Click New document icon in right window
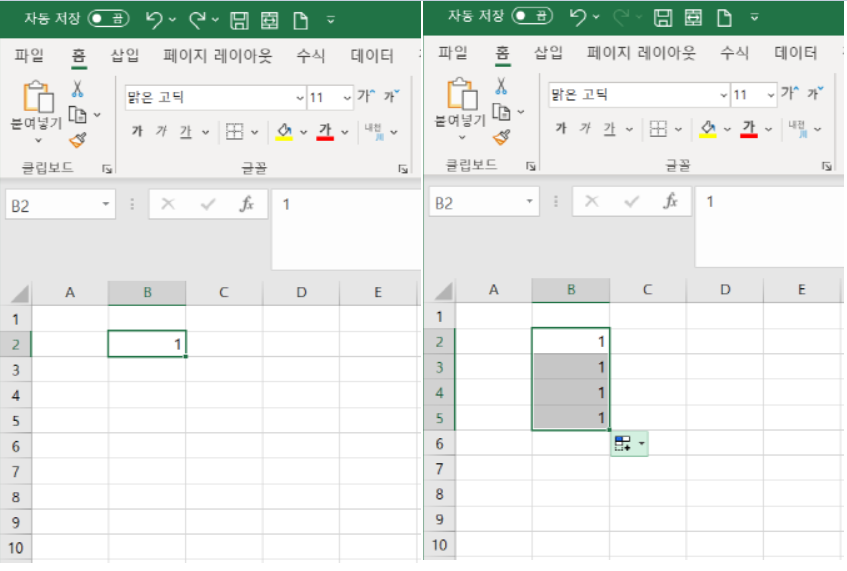 pyautogui.click(x=724, y=18)
